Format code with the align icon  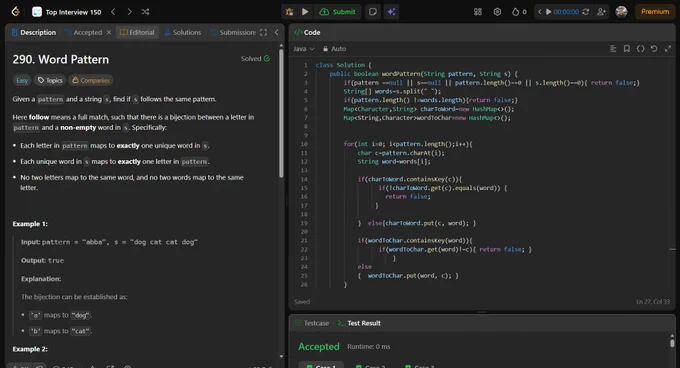point(613,49)
